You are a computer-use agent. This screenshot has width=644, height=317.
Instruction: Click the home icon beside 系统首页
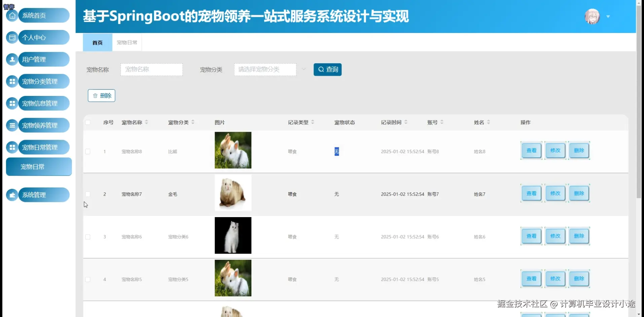12,15
